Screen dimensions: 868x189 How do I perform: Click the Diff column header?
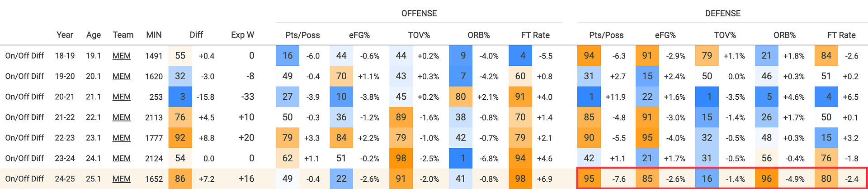196,35
